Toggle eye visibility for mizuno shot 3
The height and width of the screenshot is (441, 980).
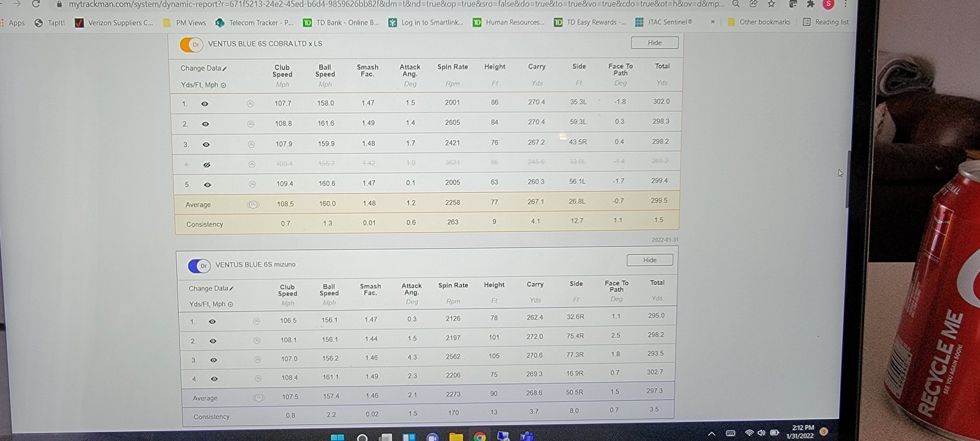213,360
